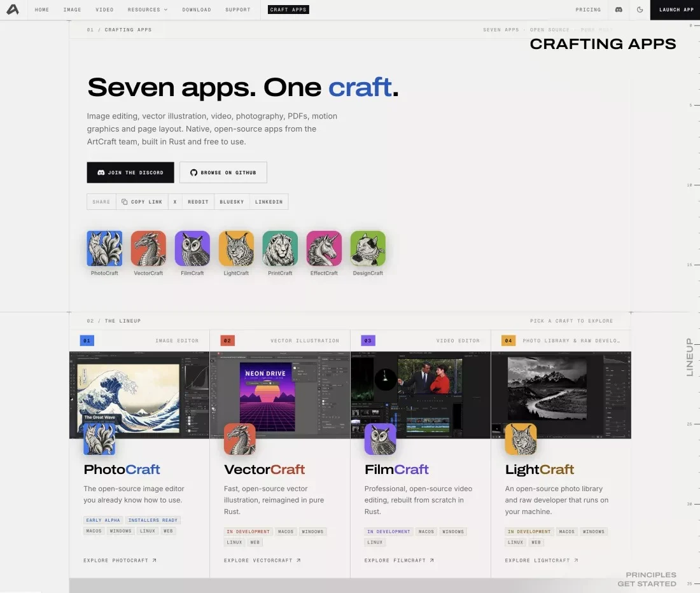This screenshot has height=593, width=700.
Task: Toggle dark mode with the moon icon
Action: click(x=640, y=10)
